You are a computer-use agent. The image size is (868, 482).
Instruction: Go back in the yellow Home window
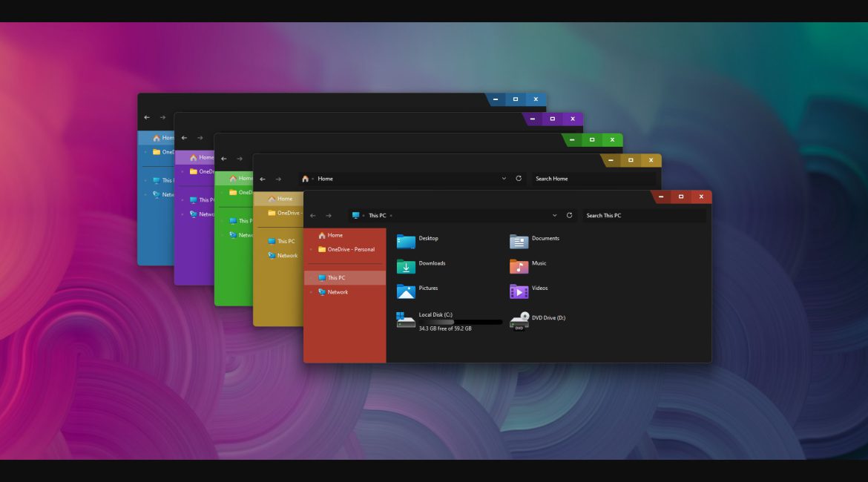(263, 179)
